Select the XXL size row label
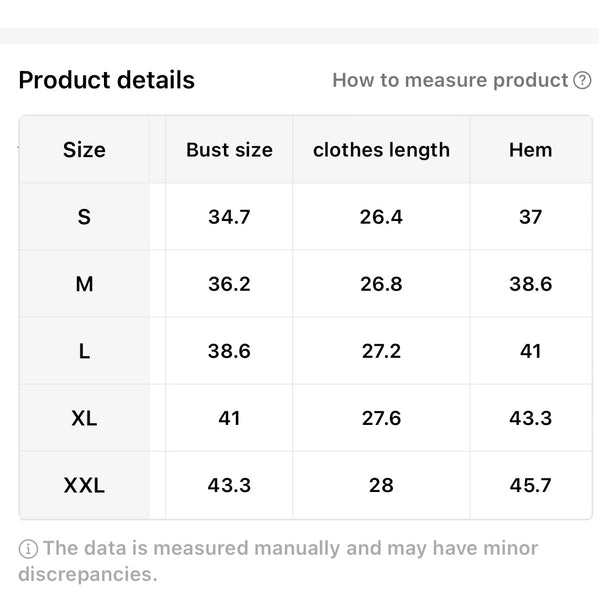The height and width of the screenshot is (600, 599). [x=84, y=485]
